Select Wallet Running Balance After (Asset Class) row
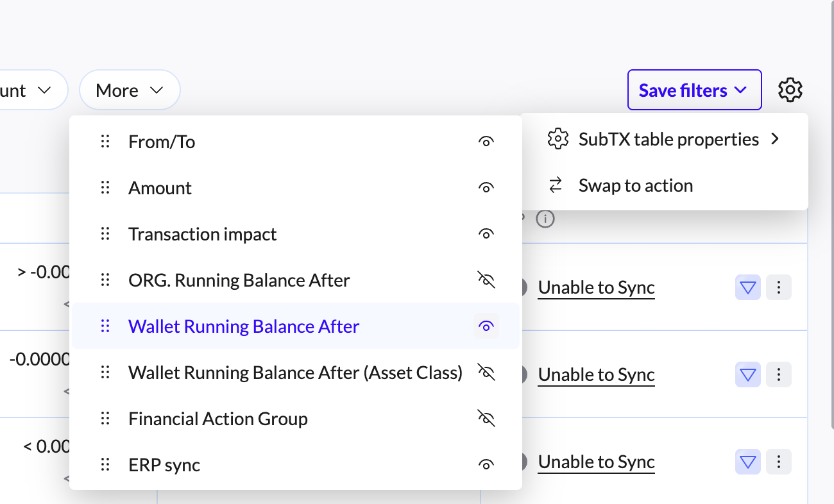 click(295, 373)
